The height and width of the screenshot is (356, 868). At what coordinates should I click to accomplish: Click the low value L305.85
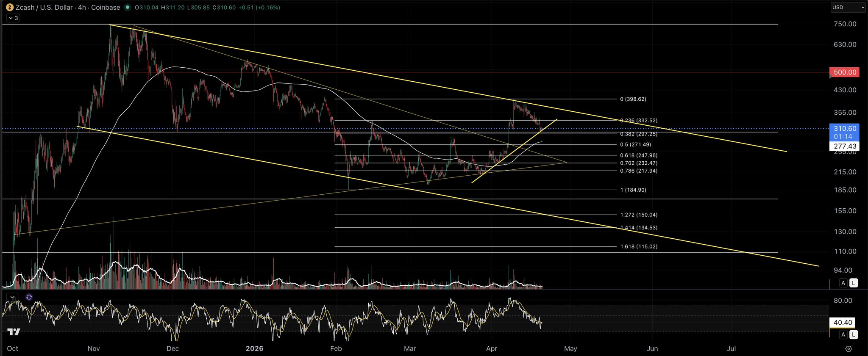tap(198, 7)
